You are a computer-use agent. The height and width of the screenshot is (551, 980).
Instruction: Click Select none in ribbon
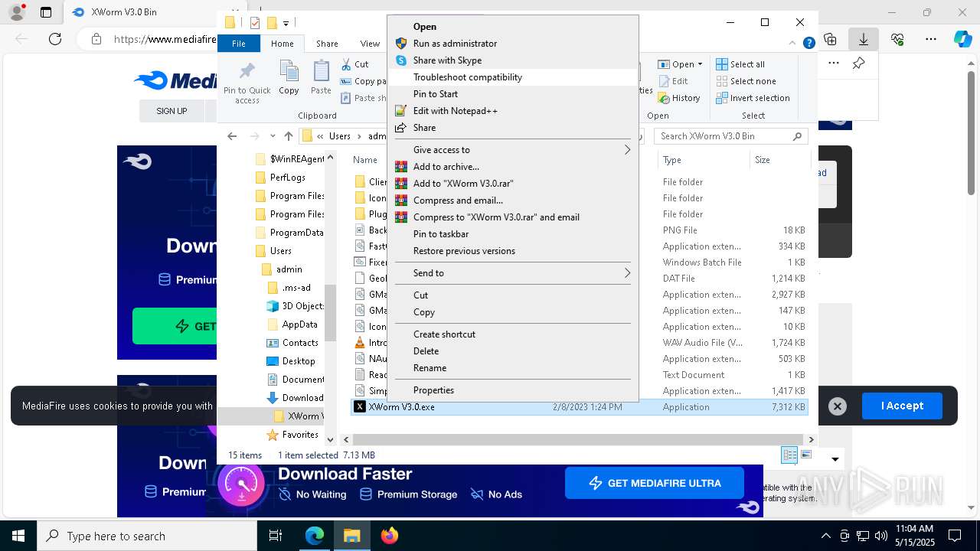pos(746,81)
